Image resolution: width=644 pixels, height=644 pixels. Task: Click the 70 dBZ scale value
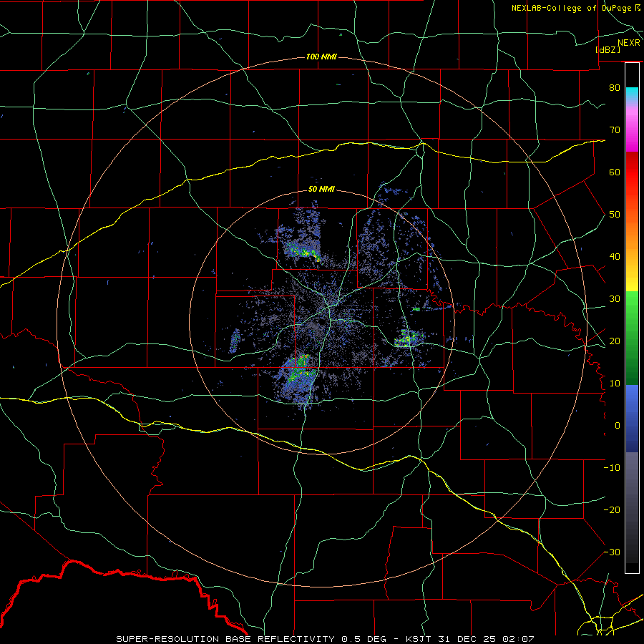(x=615, y=130)
